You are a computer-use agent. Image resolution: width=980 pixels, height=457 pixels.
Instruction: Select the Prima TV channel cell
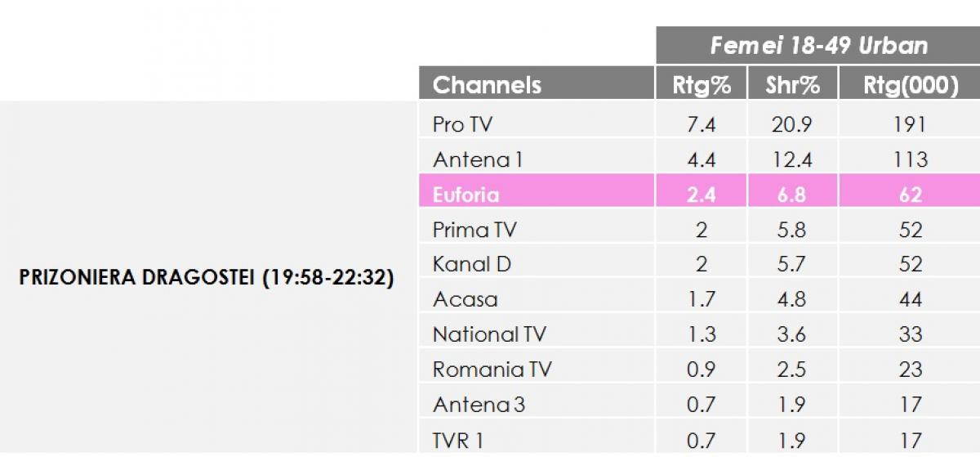click(474, 230)
